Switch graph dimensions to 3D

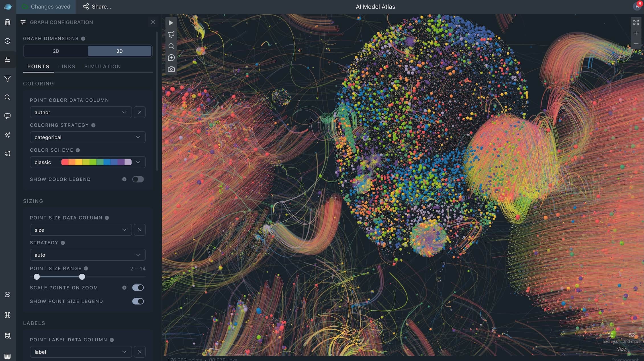[119, 51]
